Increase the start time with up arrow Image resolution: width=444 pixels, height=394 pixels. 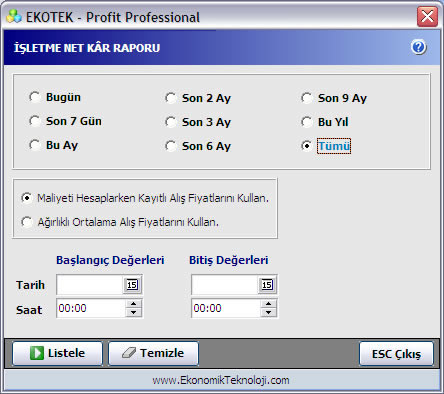pyautogui.click(x=134, y=304)
